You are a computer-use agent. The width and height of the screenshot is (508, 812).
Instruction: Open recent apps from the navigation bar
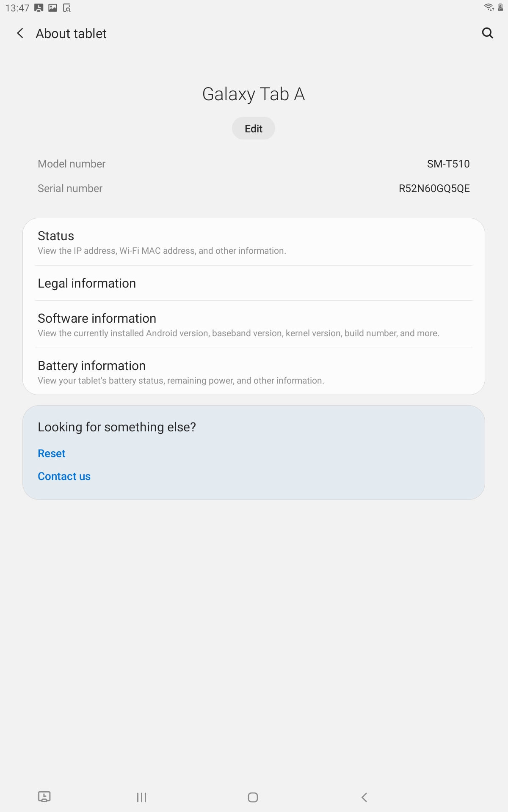pos(141,798)
